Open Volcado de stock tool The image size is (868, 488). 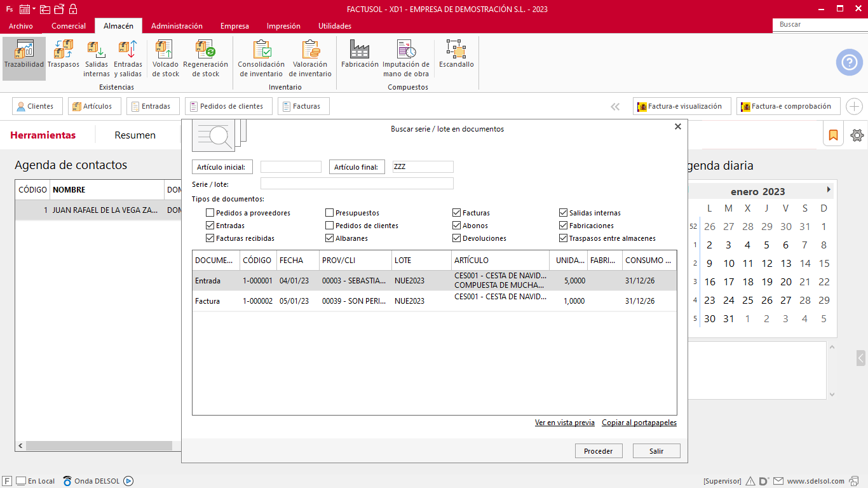pos(165,58)
